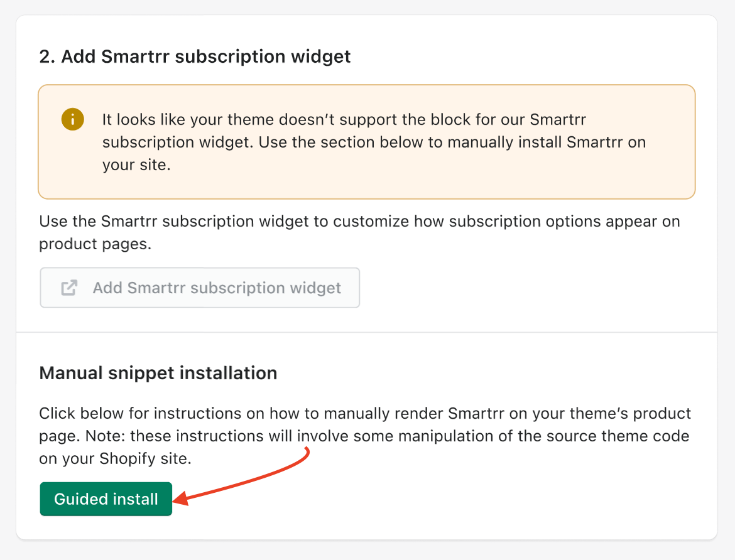Screen dimensions: 735x560
Task: Click the empty area right of Guided install
Action: 440,499
